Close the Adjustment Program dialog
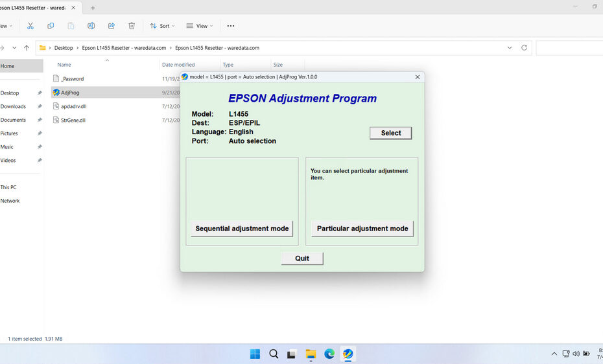 (418, 77)
